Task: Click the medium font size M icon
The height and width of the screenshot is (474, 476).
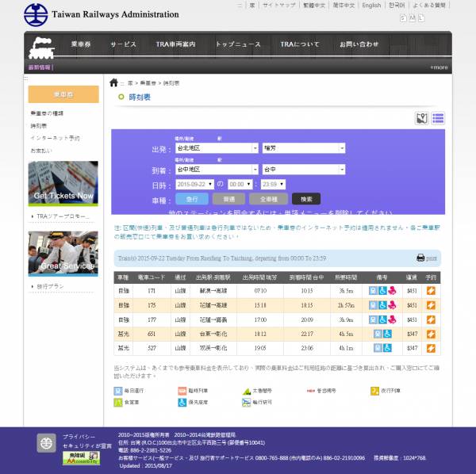Action: (412, 18)
